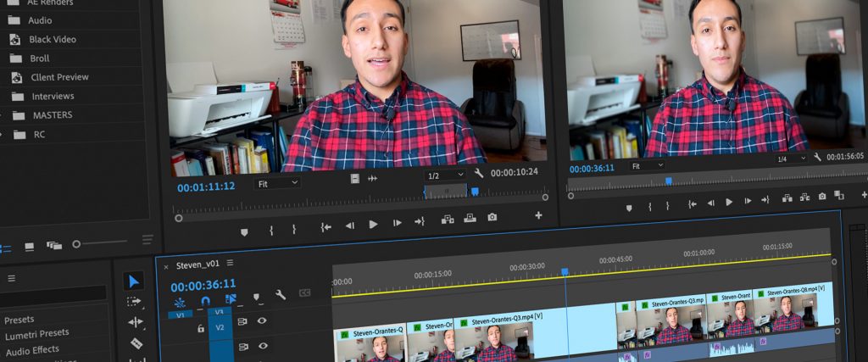
Task: Select the Steven_v01 sequence tab
Action: tap(198, 265)
